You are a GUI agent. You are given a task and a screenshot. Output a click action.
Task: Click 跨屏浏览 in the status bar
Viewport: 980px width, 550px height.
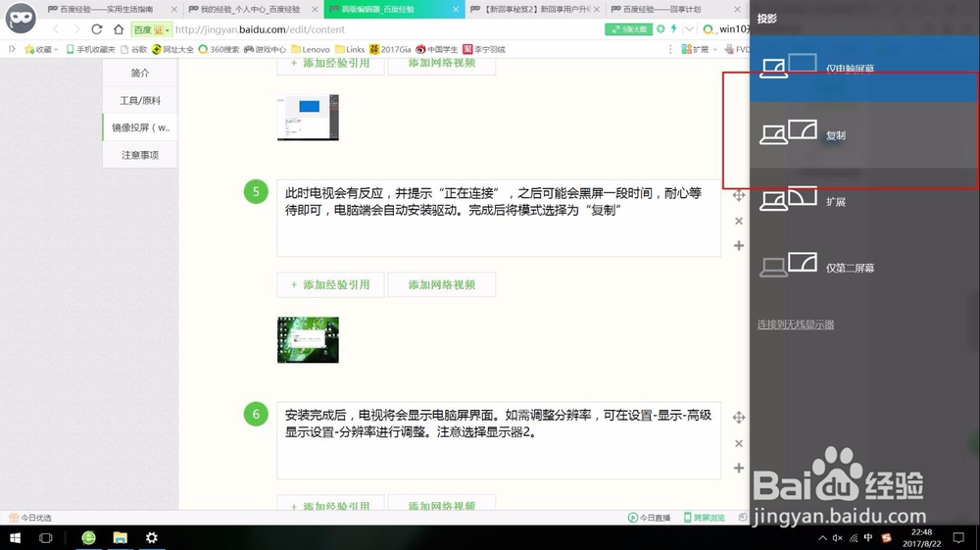click(x=705, y=518)
